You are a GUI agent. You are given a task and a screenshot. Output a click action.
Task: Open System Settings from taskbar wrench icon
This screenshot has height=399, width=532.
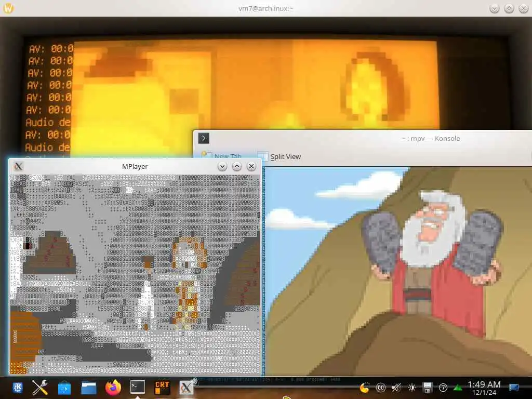tap(40, 388)
